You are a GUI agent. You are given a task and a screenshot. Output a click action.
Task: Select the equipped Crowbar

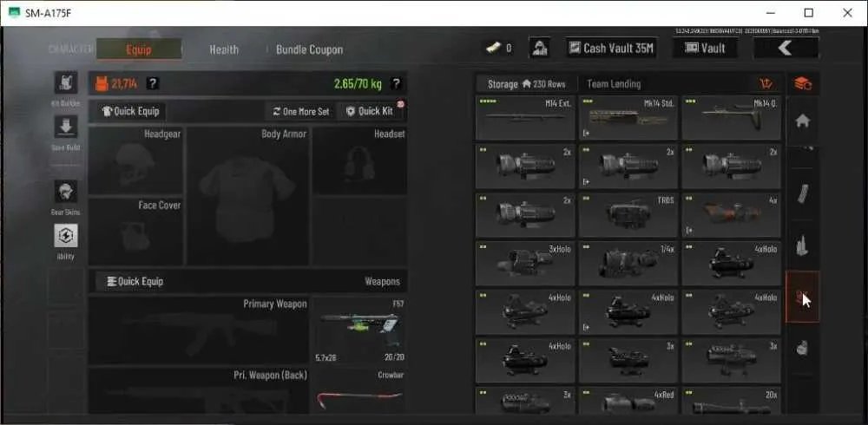360,390
